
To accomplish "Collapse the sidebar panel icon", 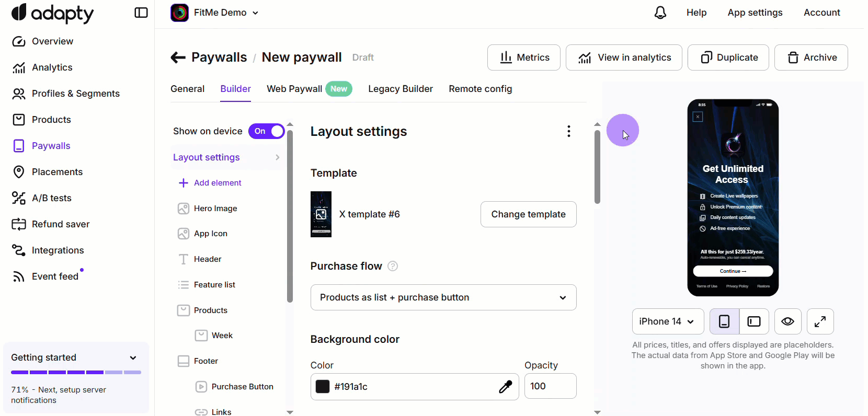I will point(141,13).
